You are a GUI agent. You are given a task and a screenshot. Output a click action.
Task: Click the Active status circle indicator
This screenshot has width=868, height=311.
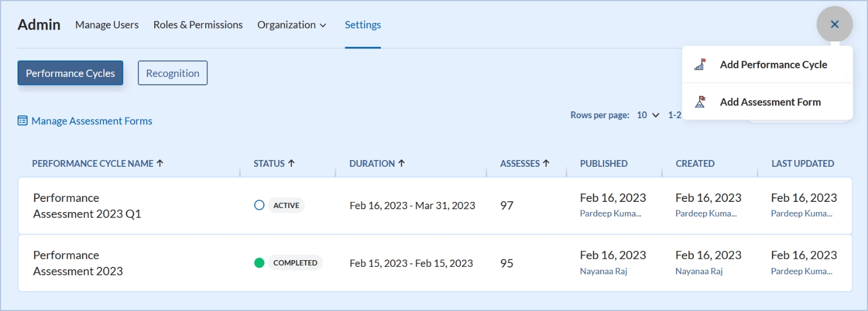pyautogui.click(x=259, y=205)
